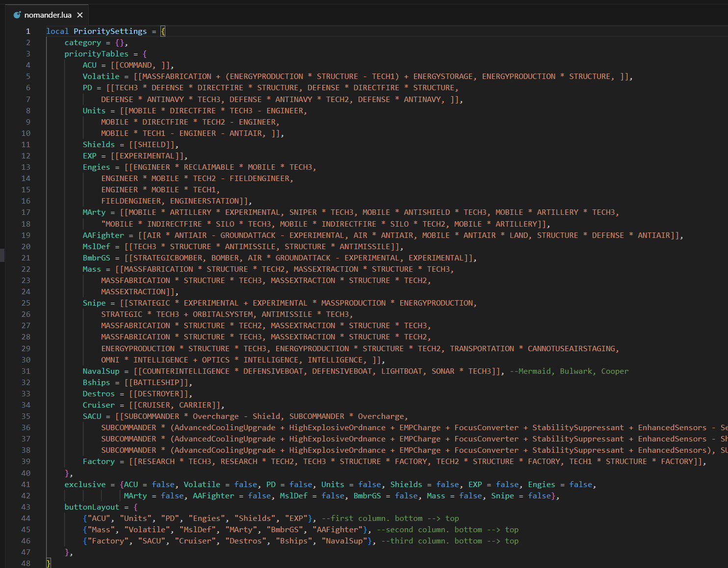728x568 pixels.
Task: Close the nomander.lua tab
Action: (x=80, y=15)
